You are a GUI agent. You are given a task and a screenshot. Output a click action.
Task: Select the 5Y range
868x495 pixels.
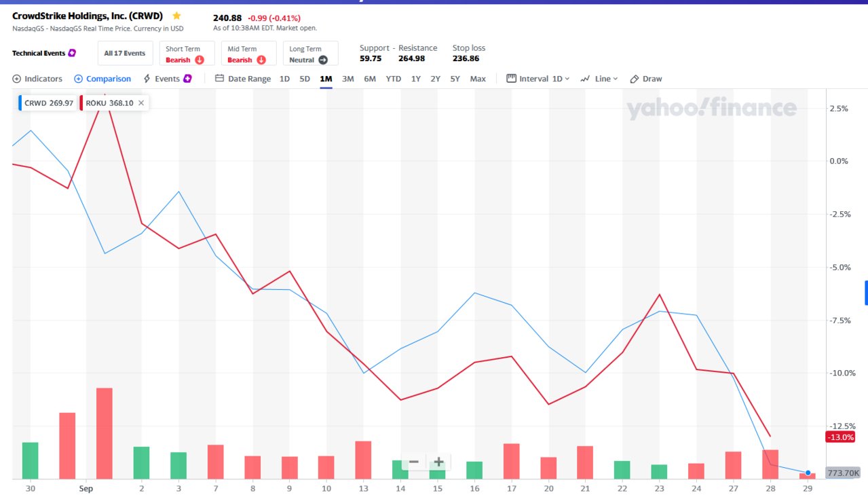(455, 79)
